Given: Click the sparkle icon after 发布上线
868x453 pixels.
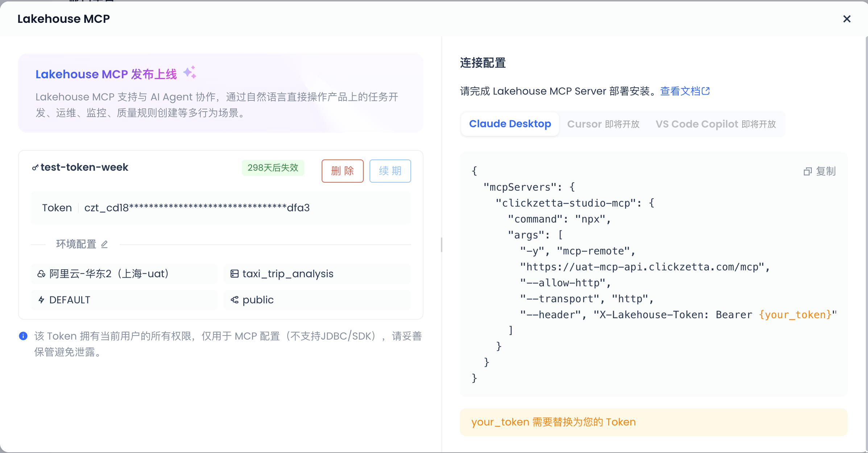Looking at the screenshot, I should click(189, 72).
